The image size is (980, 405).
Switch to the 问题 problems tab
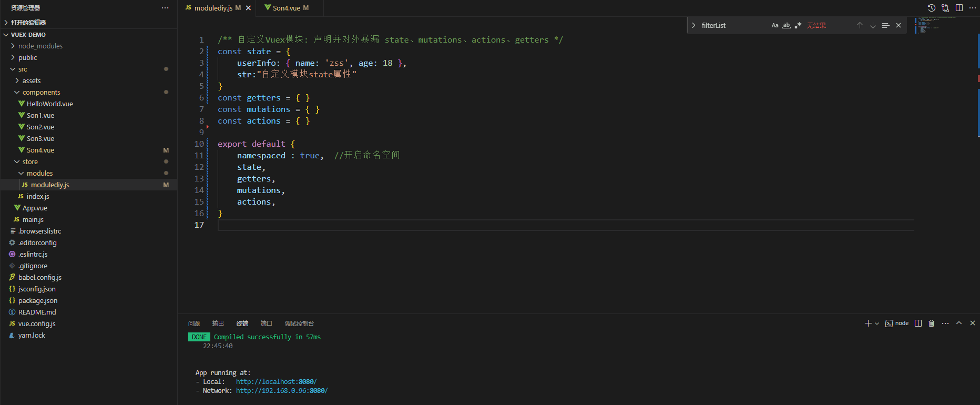[194, 323]
